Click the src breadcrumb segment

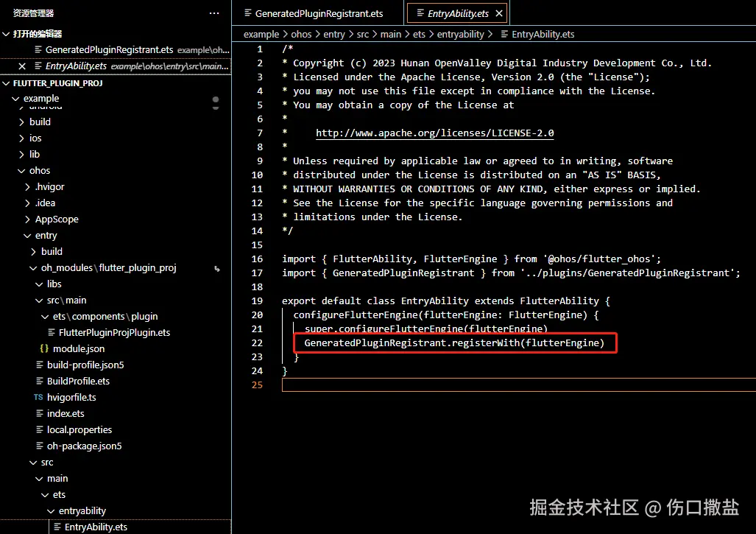(363, 34)
